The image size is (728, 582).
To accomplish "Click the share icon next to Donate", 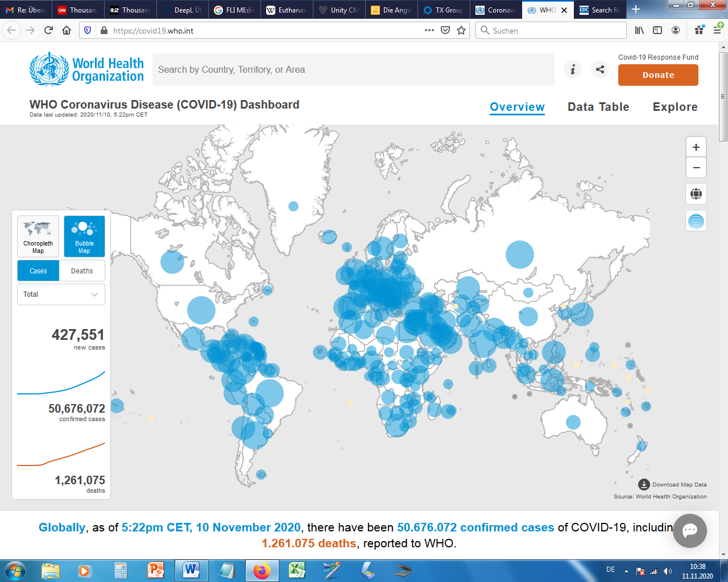I will [599, 69].
